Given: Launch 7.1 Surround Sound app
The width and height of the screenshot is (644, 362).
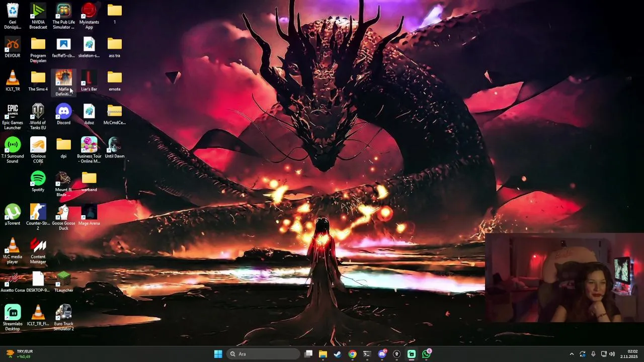Looking at the screenshot, I should [x=13, y=150].
